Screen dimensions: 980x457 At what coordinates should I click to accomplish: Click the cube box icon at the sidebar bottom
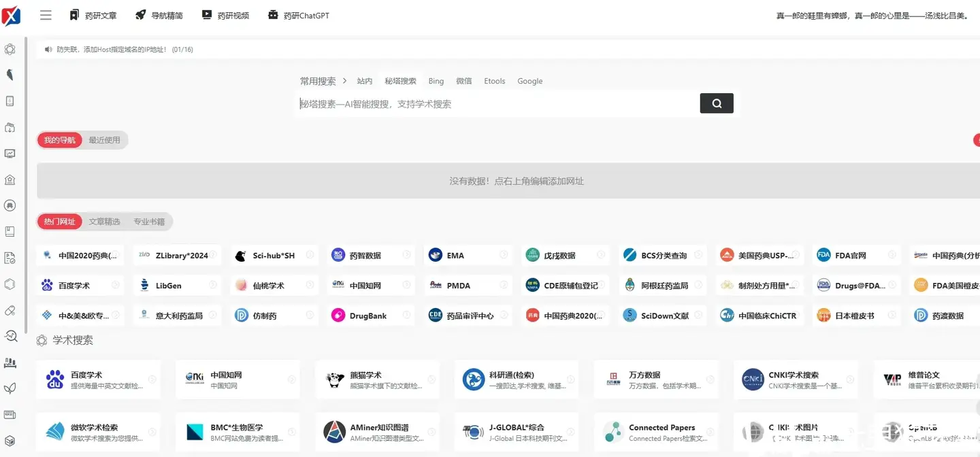pos(10,441)
